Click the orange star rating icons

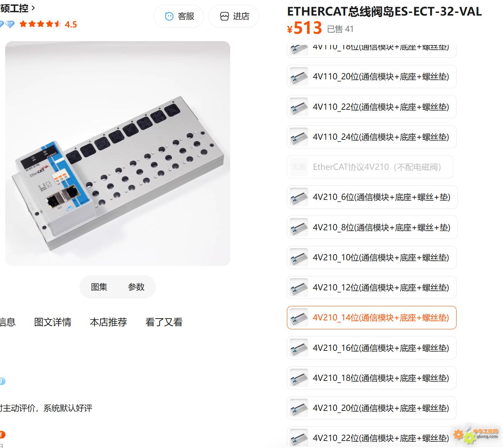40,24
